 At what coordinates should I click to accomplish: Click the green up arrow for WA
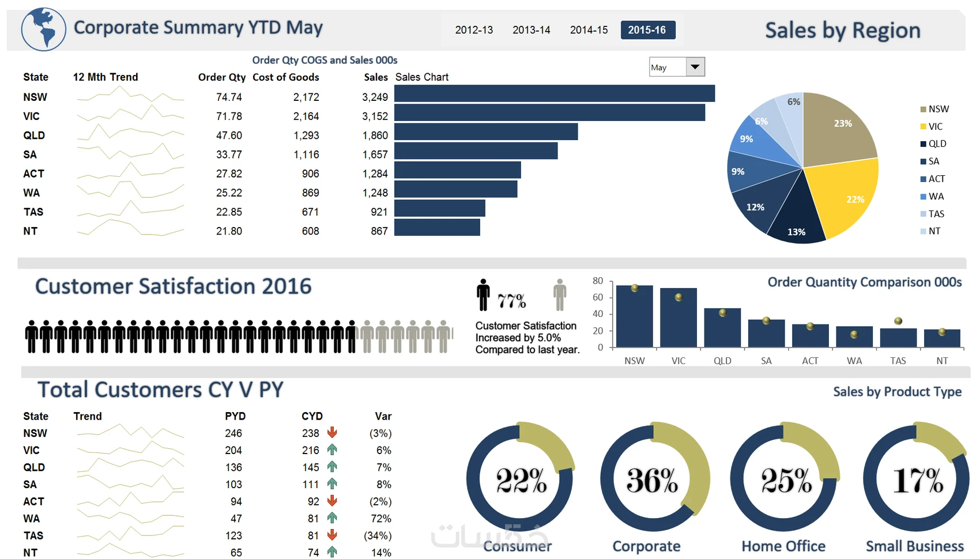pyautogui.click(x=332, y=518)
